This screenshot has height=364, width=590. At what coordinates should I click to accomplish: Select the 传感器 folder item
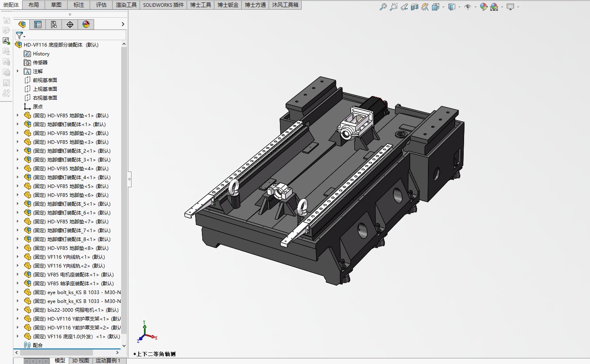coord(36,63)
